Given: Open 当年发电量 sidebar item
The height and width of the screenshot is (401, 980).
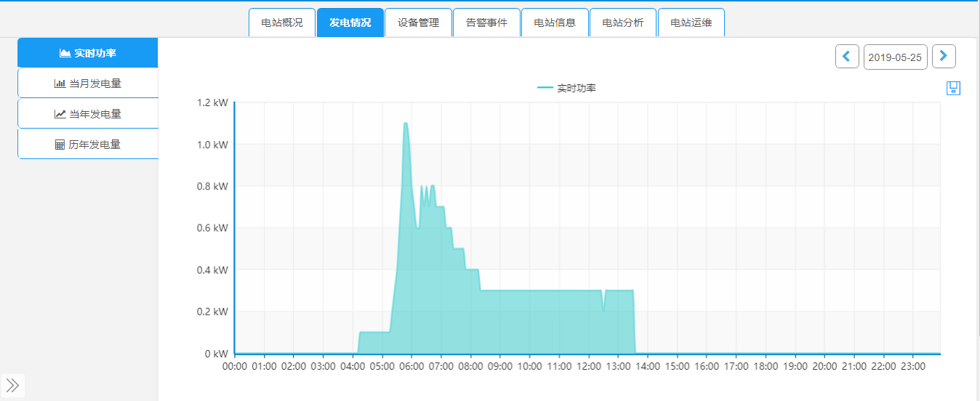Looking at the screenshot, I should point(88,114).
